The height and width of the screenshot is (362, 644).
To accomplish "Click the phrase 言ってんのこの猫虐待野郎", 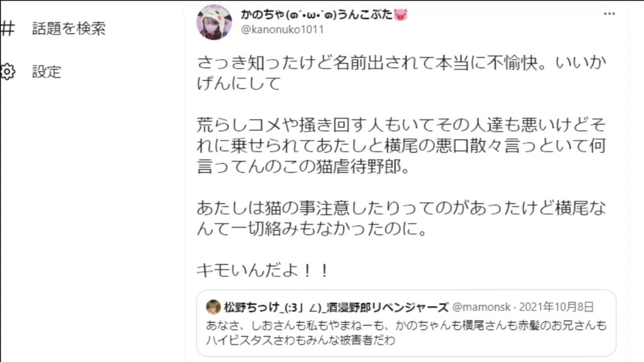I will coord(303,167).
